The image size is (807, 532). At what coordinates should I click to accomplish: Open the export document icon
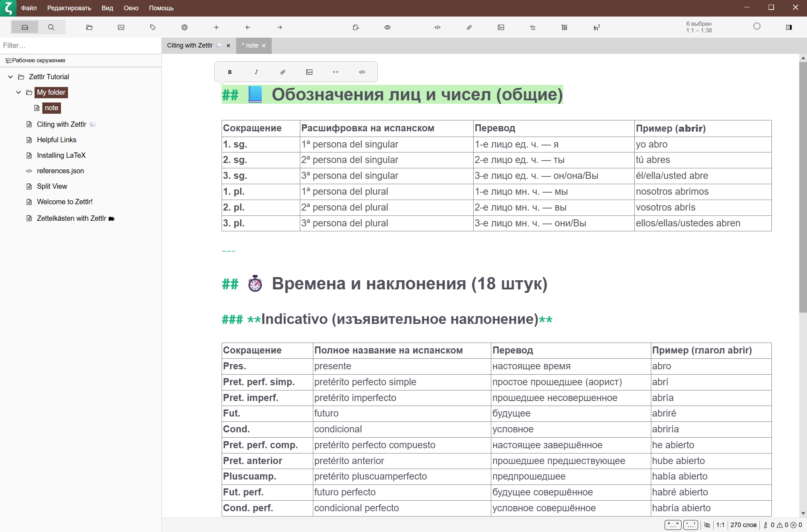(x=356, y=27)
